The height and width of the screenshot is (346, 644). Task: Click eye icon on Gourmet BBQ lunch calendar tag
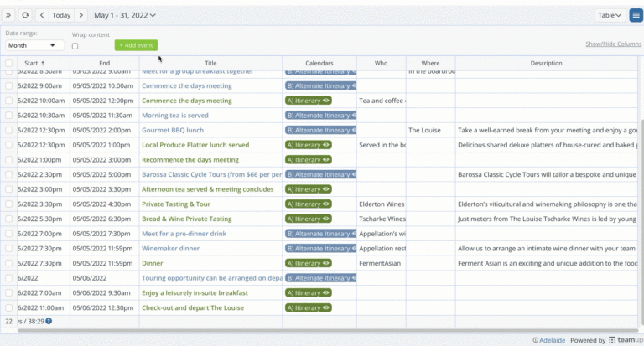tap(353, 130)
